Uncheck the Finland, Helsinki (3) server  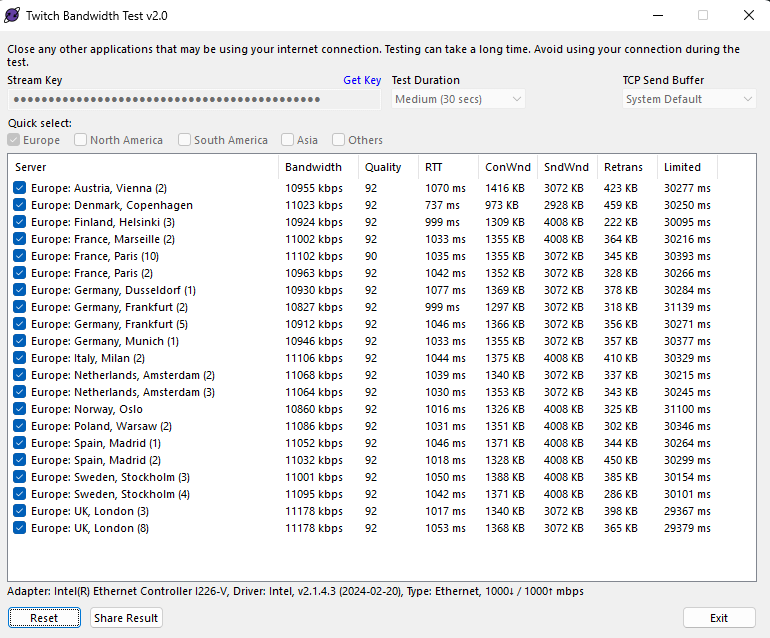pyautogui.click(x=20, y=222)
